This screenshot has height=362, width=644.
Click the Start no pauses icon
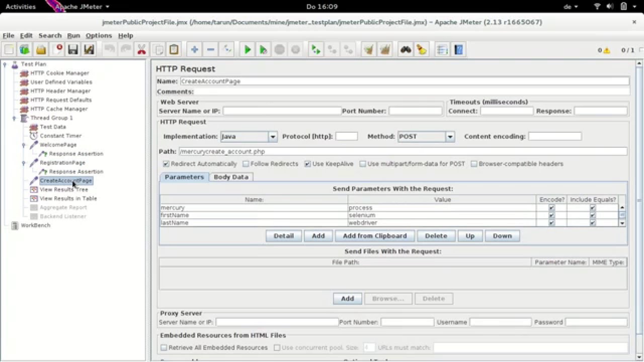(x=263, y=49)
